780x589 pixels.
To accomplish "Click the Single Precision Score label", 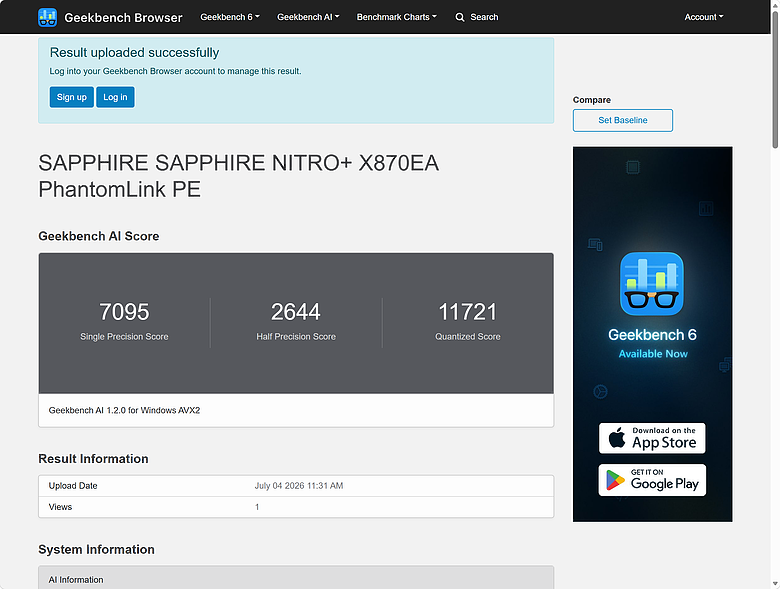I will [124, 337].
